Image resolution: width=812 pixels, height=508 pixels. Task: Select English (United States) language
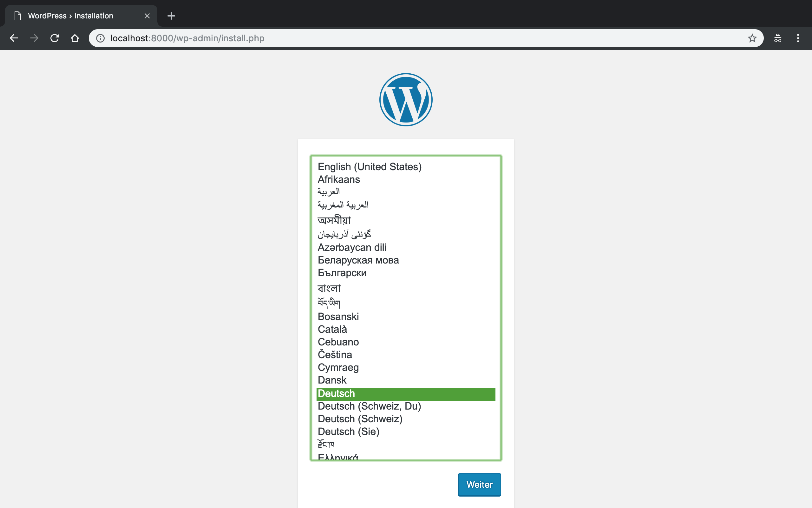pyautogui.click(x=406, y=167)
